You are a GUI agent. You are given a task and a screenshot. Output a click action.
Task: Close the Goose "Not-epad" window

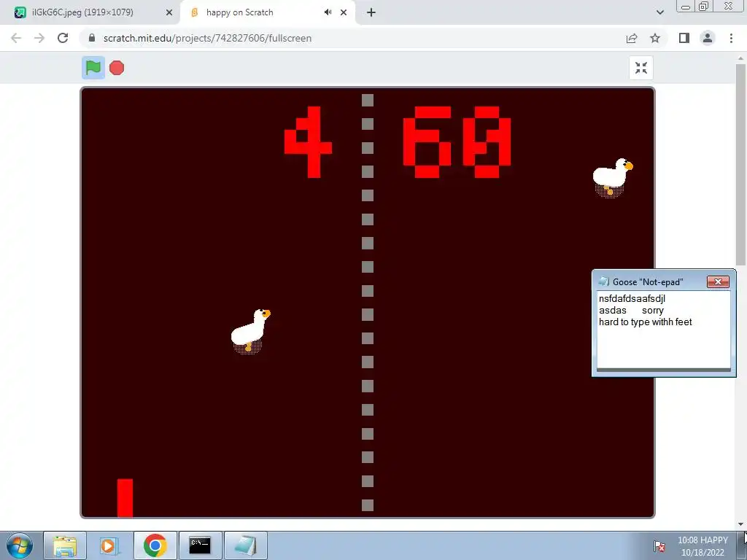click(x=718, y=282)
